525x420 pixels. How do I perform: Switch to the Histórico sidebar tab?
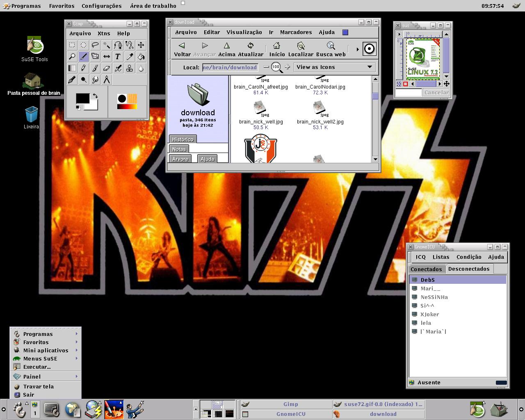183,139
